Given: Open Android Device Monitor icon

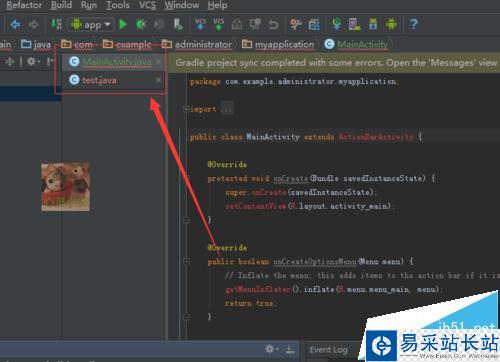Looking at the screenshot, I should pos(391,24).
